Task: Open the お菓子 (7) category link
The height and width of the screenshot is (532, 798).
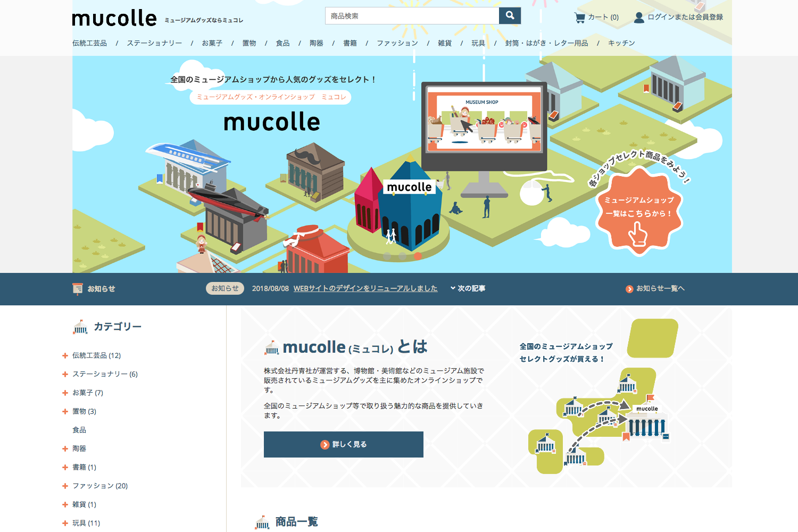Action: (x=88, y=393)
